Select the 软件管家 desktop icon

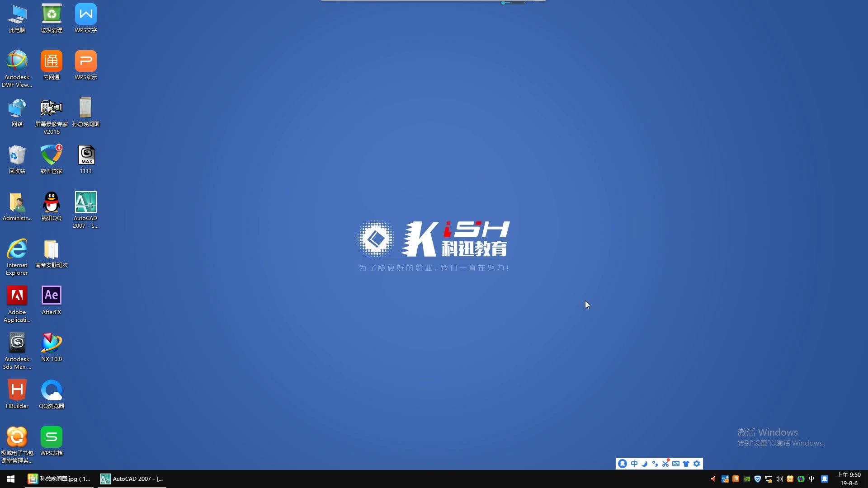(x=52, y=160)
